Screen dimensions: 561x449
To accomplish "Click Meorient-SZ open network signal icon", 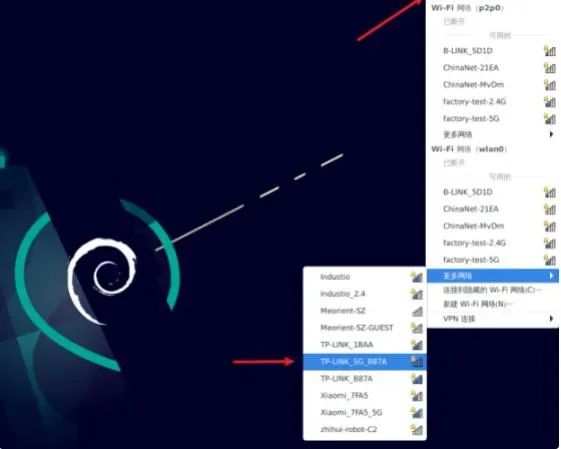I will [x=417, y=311].
